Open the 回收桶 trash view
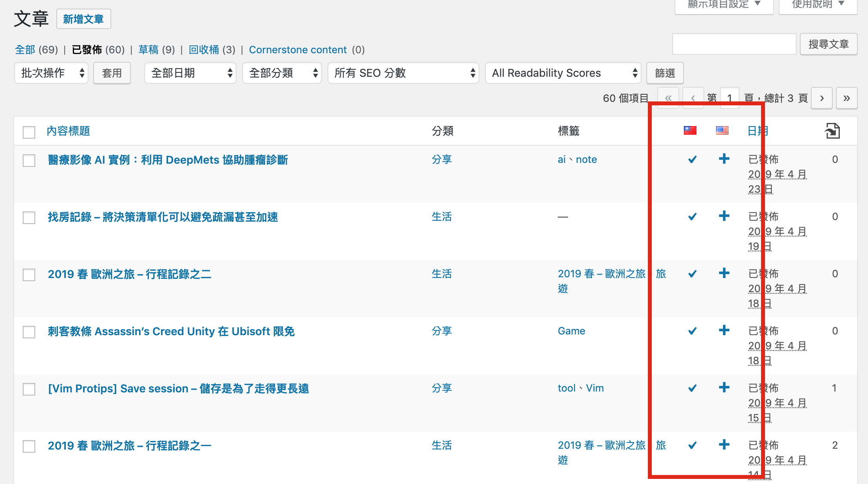This screenshot has height=484, width=868. coord(204,50)
